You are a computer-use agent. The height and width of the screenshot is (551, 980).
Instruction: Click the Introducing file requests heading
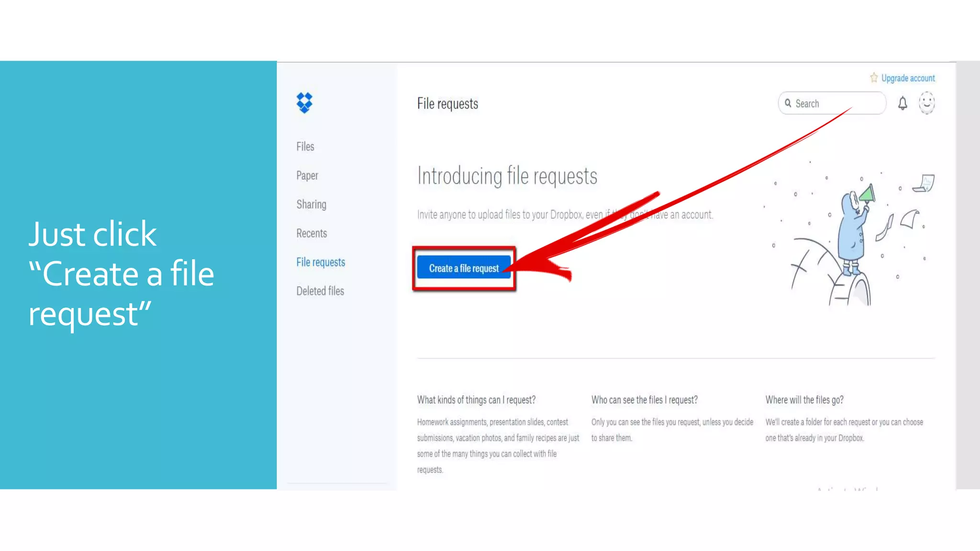click(x=507, y=176)
